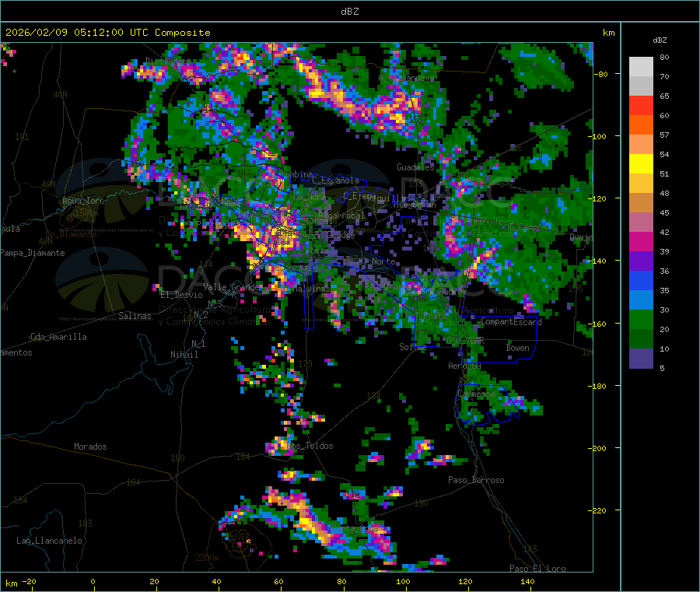Click the 'Paso_Barroso' place label

(476, 480)
